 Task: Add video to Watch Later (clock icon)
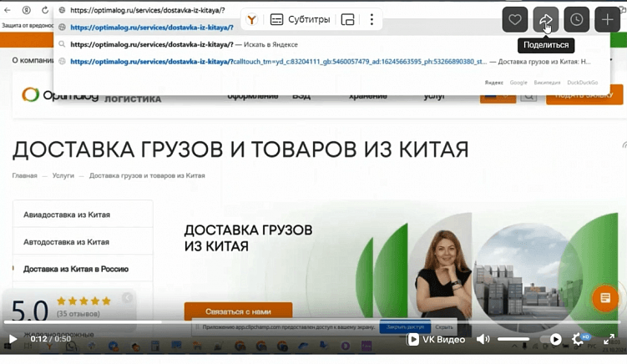[576, 19]
